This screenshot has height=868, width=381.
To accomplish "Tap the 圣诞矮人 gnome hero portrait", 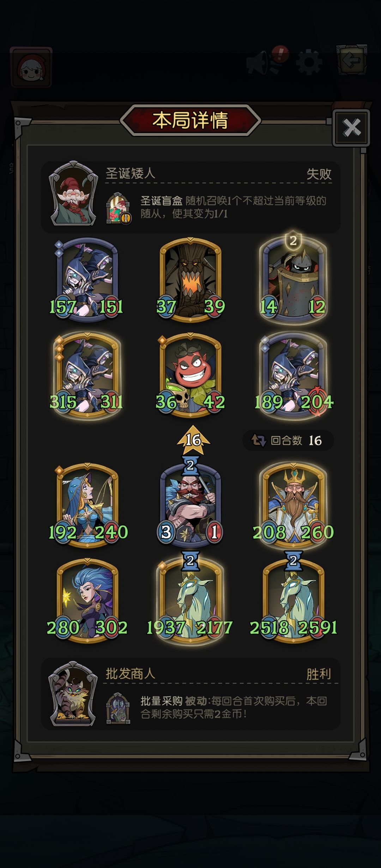I will [73, 194].
